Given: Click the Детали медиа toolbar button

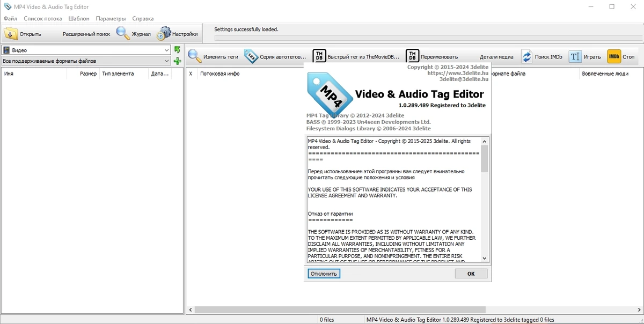Looking at the screenshot, I should click(496, 57).
